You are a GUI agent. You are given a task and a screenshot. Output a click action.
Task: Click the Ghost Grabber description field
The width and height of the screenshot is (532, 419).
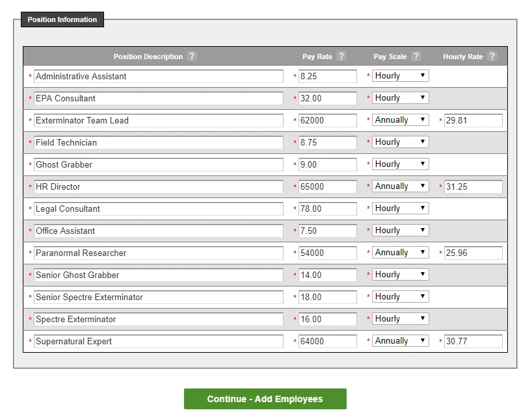(x=159, y=165)
